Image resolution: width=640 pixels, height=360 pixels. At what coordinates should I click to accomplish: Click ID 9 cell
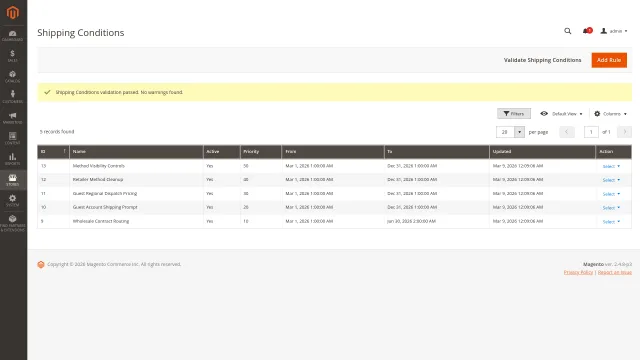pos(53,221)
